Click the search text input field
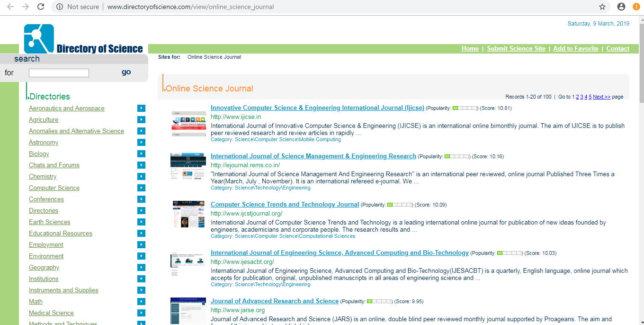 59,73
